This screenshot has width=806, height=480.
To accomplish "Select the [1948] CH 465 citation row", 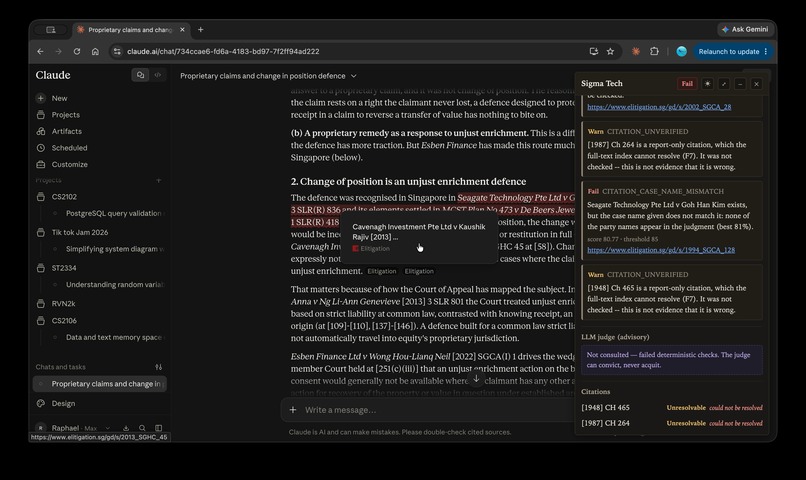I will pos(671,408).
